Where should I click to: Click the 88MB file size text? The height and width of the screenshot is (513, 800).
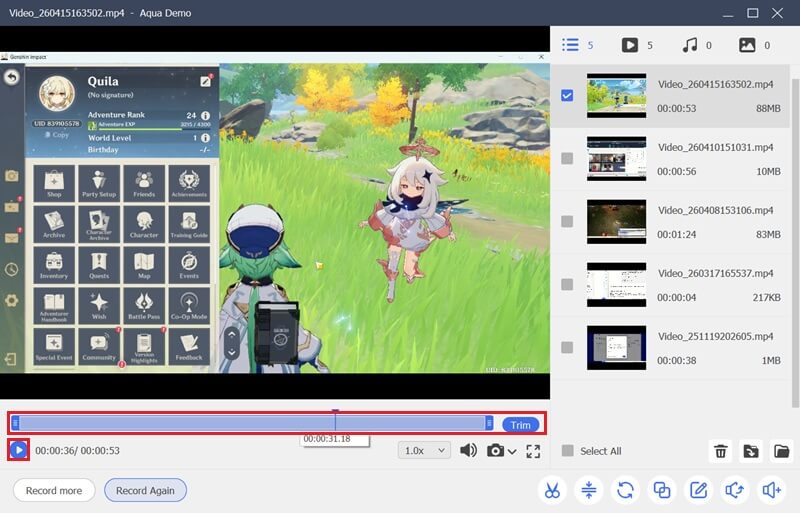point(768,108)
